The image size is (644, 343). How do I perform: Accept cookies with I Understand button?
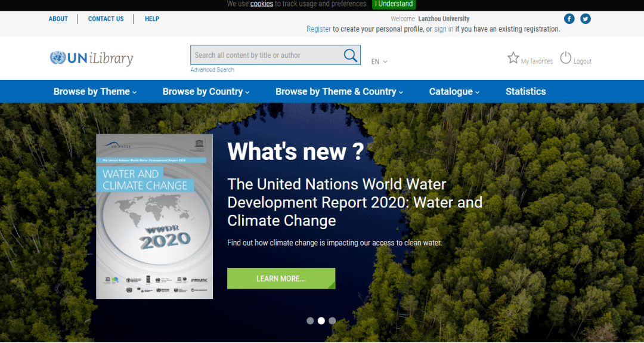pyautogui.click(x=394, y=4)
